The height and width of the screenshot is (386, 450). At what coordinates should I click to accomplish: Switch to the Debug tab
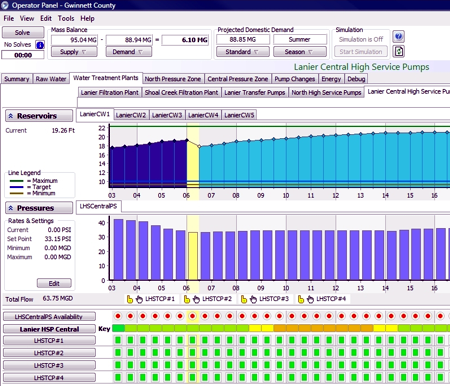(x=356, y=79)
